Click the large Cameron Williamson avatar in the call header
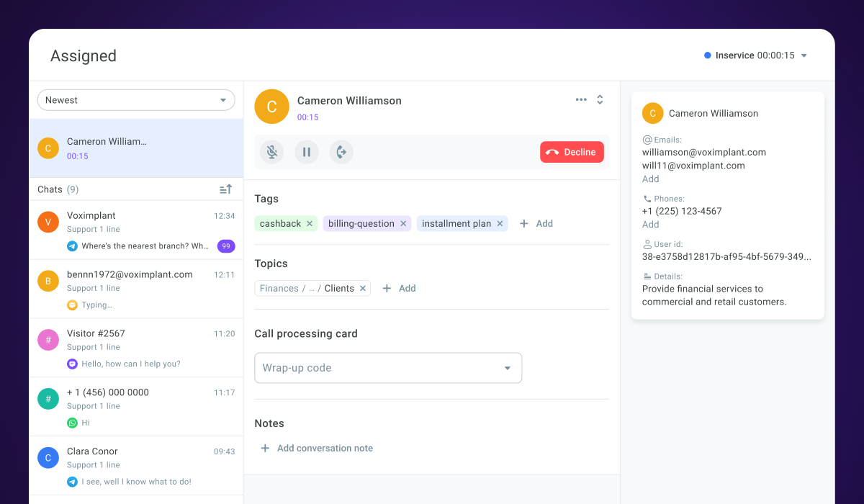This screenshot has width=864, height=504. [272, 107]
